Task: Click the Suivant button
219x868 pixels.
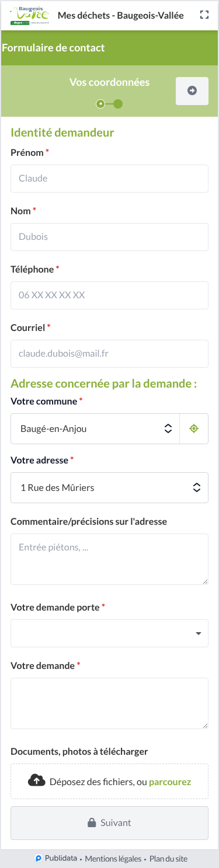Action: pyautogui.click(x=109, y=823)
